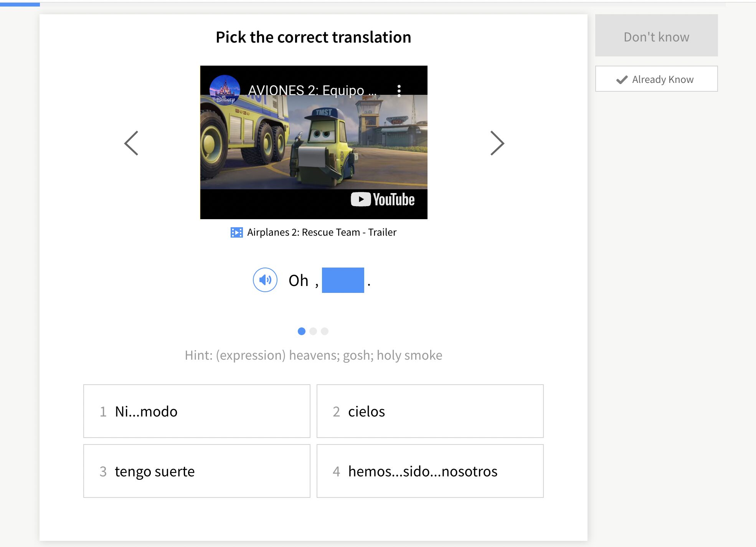Select answer option 2 cielos
756x547 pixels.
430,411
